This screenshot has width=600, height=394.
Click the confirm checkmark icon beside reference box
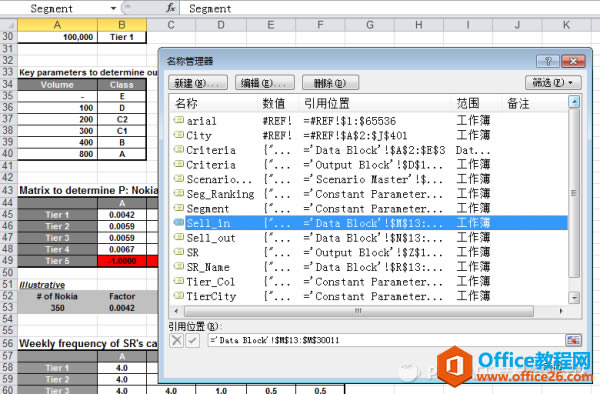click(x=192, y=340)
